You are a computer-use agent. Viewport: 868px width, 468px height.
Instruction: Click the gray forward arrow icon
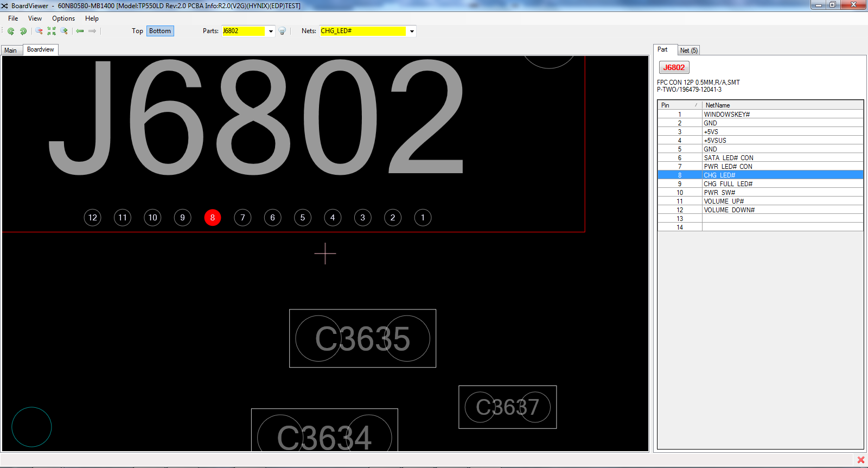pyautogui.click(x=92, y=31)
